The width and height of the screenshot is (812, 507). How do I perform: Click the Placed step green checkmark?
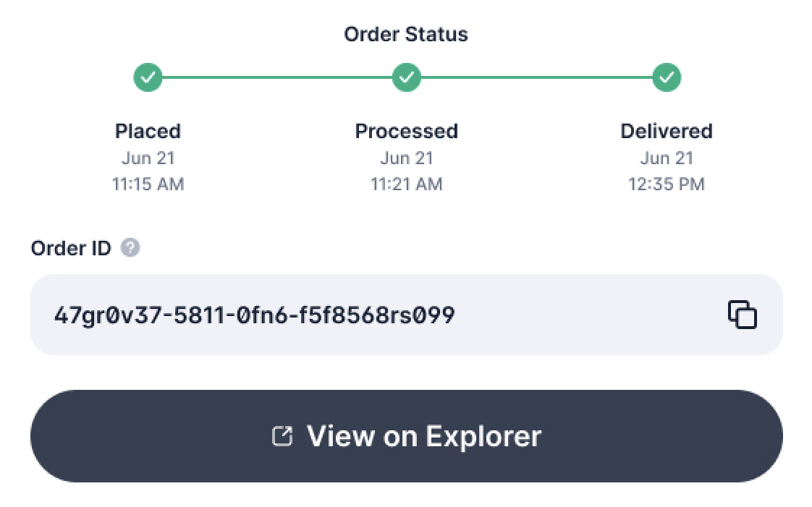pyautogui.click(x=148, y=77)
